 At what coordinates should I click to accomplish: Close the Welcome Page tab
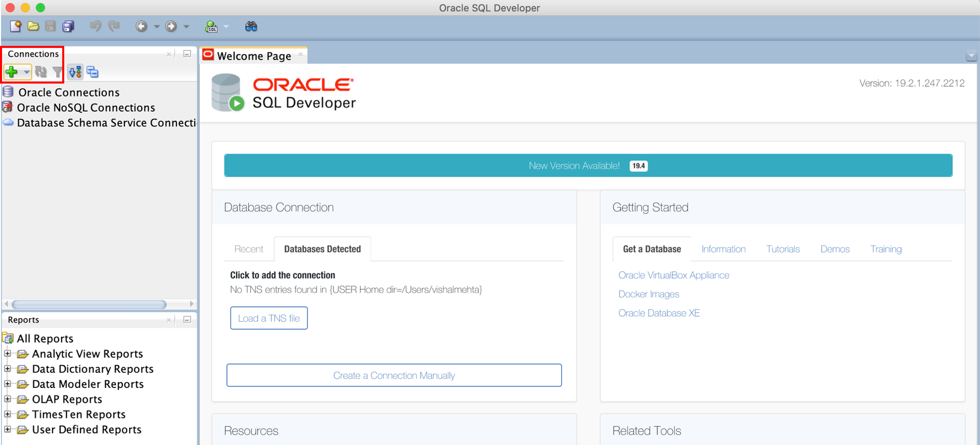[300, 54]
